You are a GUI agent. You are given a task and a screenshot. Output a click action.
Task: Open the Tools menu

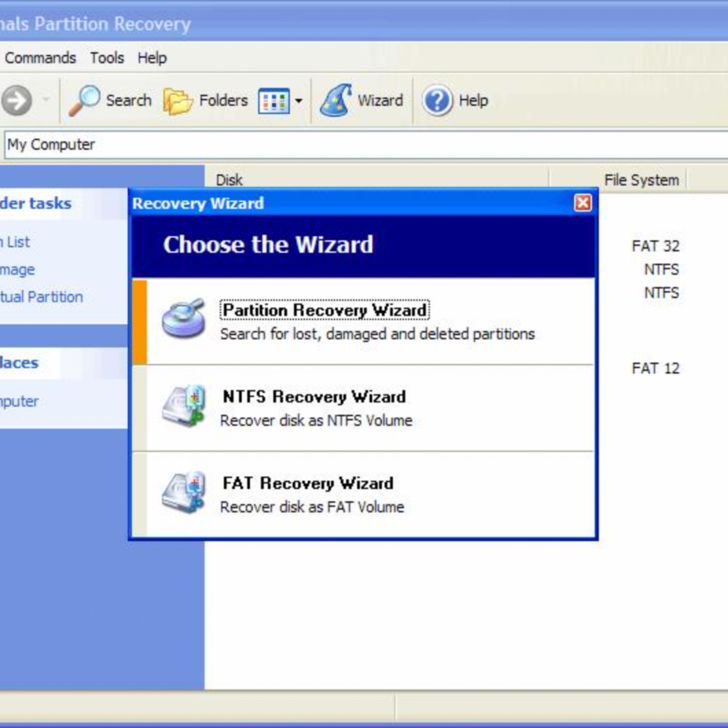tap(107, 58)
